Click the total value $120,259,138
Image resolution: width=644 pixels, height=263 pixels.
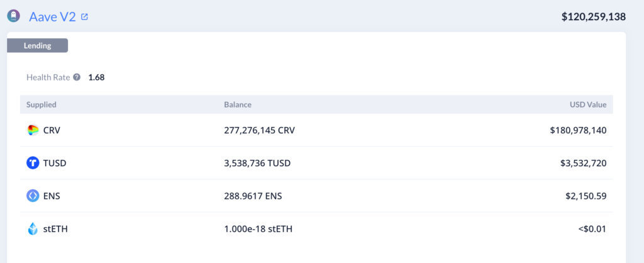point(594,17)
